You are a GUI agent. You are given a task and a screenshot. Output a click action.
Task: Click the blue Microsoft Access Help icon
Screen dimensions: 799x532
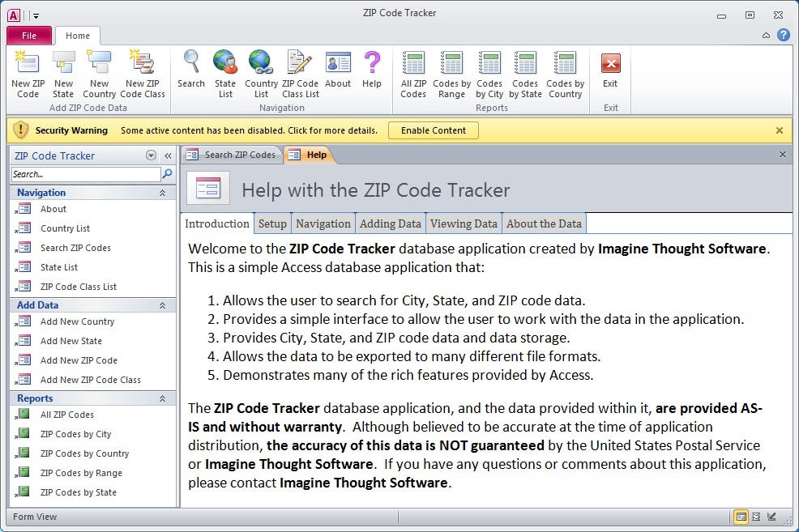click(784, 35)
